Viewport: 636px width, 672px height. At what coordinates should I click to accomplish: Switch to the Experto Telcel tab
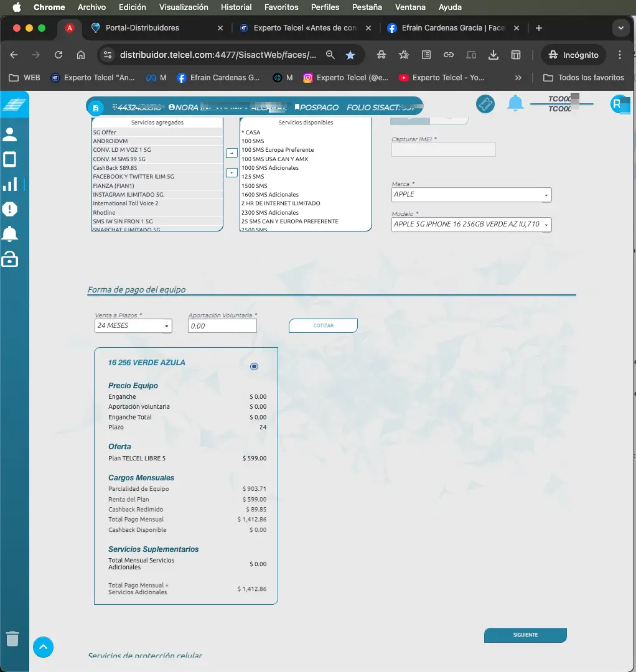coord(305,28)
